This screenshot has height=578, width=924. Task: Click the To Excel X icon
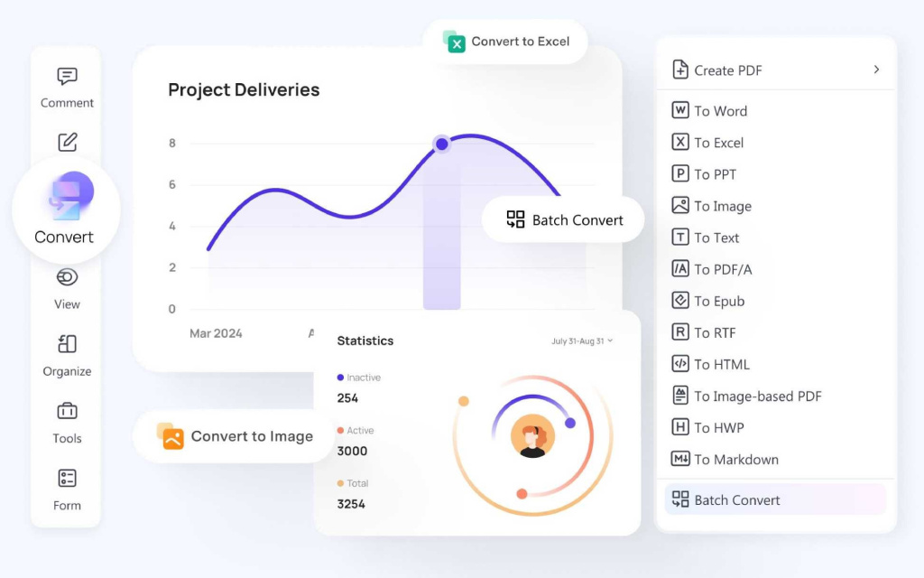pyautogui.click(x=680, y=142)
